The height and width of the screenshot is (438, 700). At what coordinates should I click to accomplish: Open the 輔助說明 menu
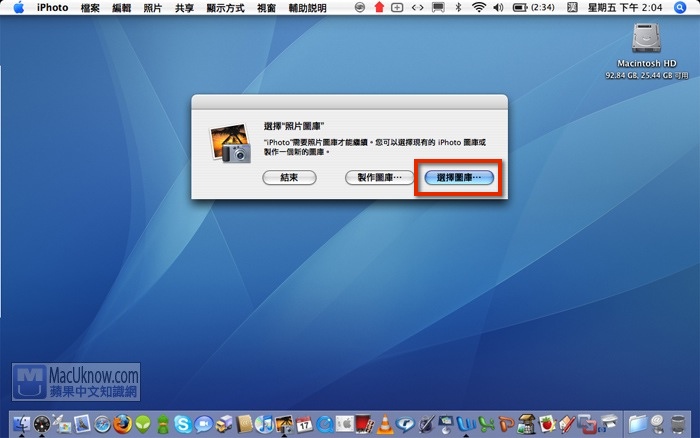[x=308, y=8]
